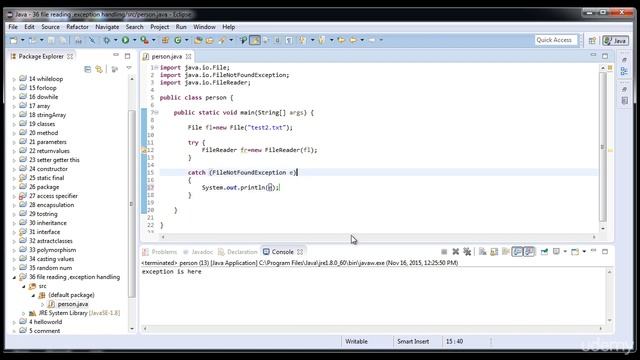Click the Save All toolbar icon
This screenshot has width=640, height=360.
[62, 40]
